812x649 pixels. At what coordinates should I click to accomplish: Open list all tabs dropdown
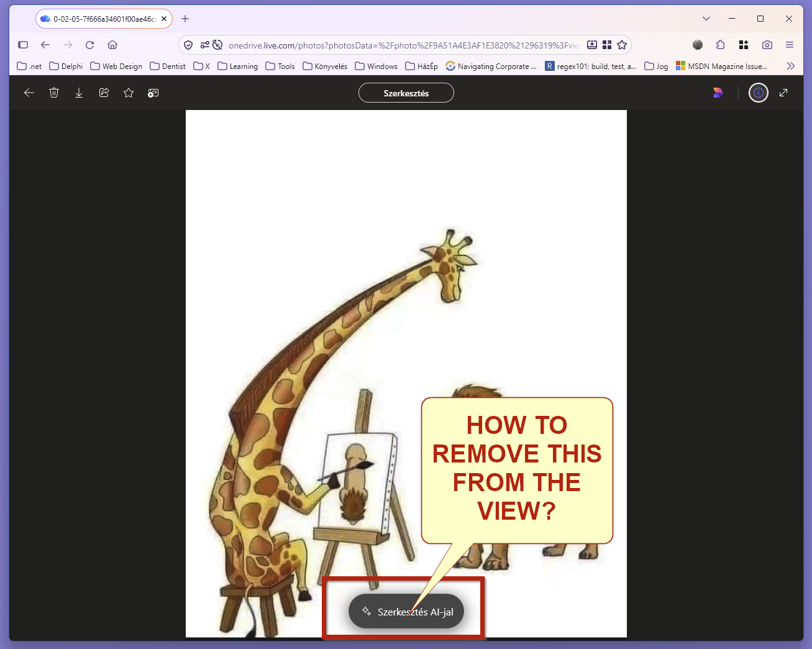point(706,19)
